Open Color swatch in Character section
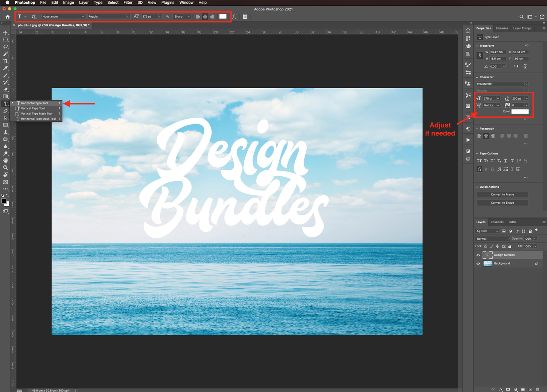This screenshot has height=392, width=547. click(x=520, y=111)
